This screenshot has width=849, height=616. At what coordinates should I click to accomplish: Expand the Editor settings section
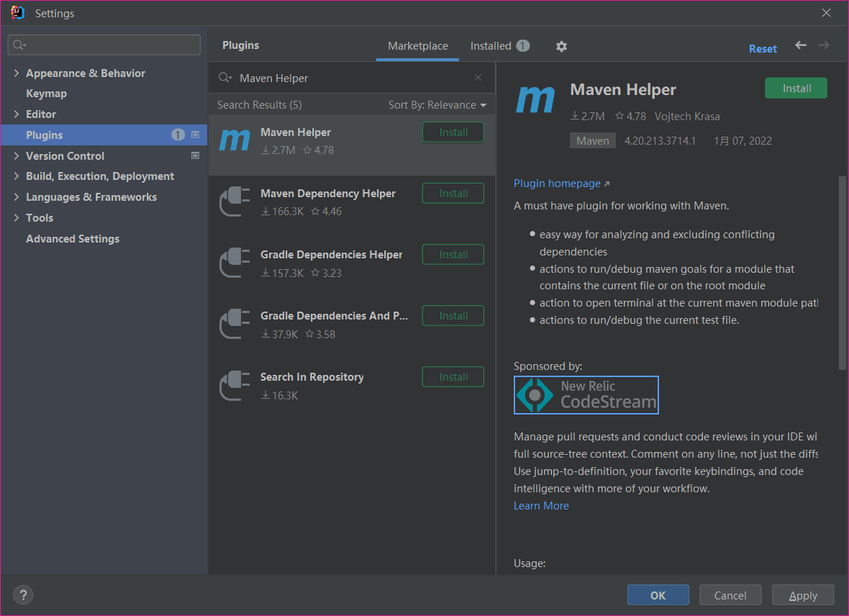17,114
